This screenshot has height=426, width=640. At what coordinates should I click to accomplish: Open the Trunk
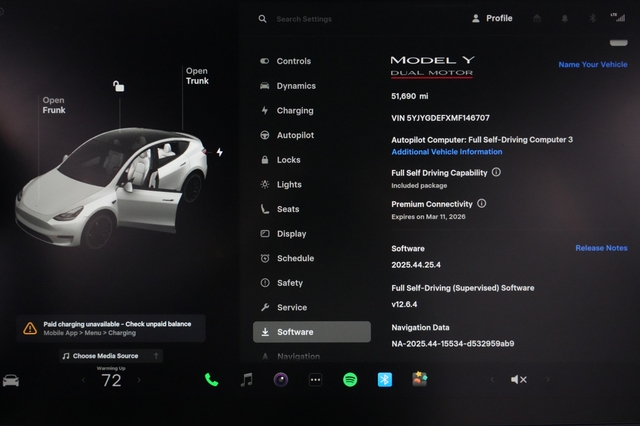[x=197, y=76]
